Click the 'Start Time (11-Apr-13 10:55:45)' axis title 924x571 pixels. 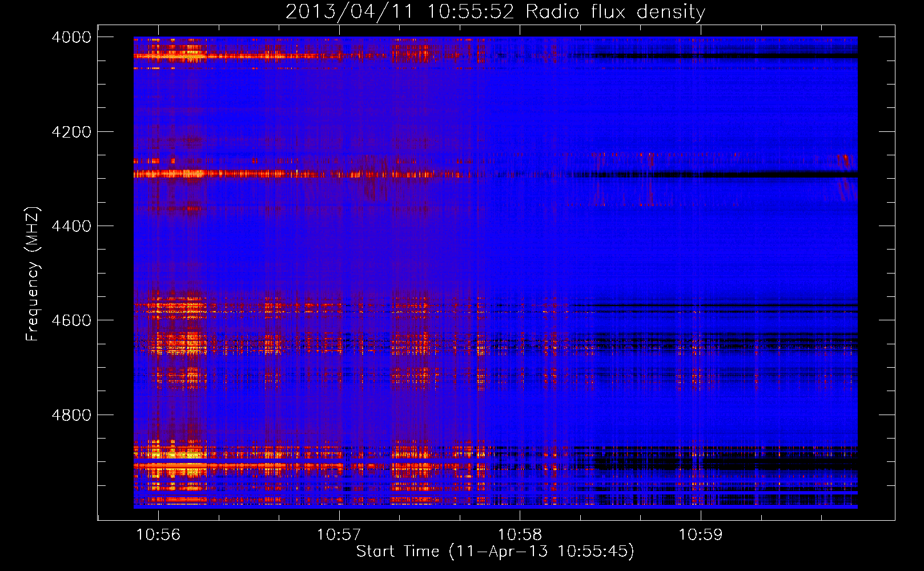pos(495,552)
